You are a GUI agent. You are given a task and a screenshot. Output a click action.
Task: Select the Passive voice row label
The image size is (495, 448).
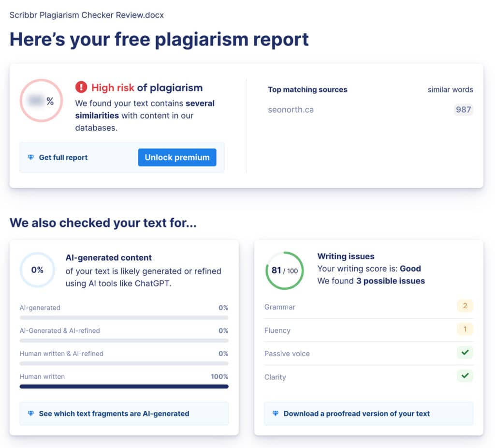[x=287, y=354]
